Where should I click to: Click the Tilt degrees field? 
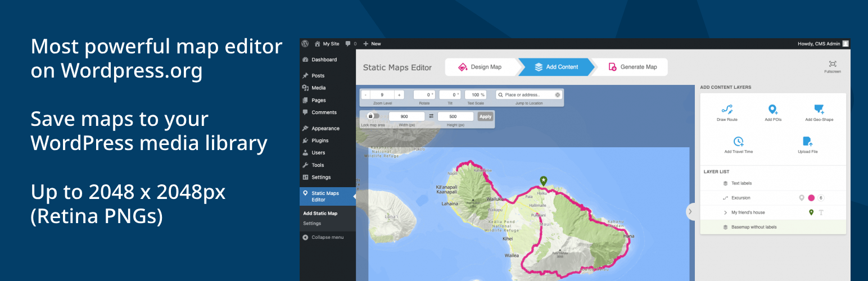450,95
